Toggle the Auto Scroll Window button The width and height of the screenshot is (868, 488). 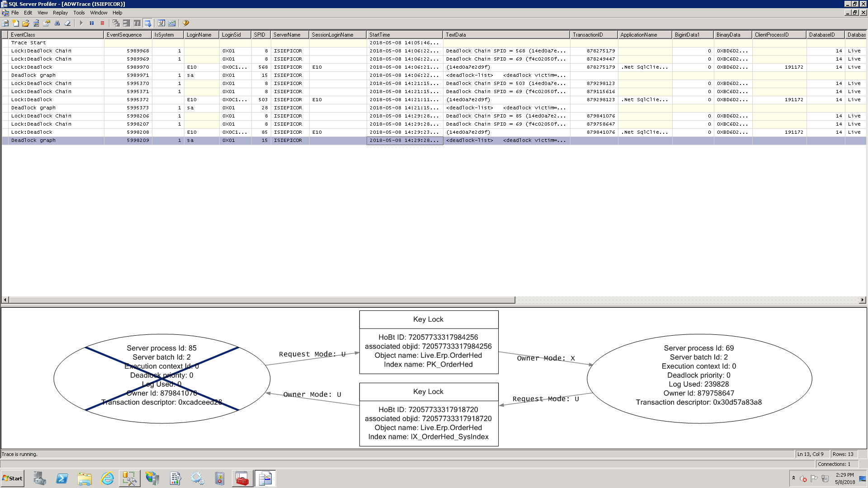[x=148, y=23]
